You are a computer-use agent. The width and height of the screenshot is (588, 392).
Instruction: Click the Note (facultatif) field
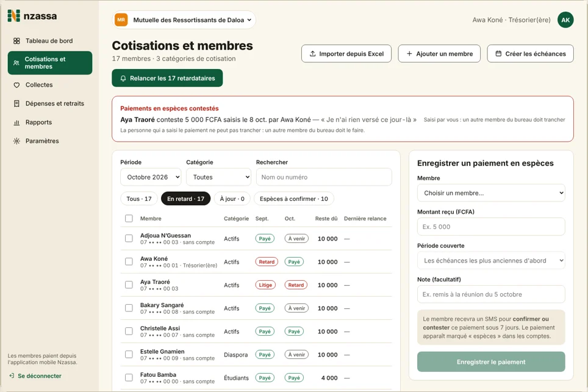tap(491, 294)
